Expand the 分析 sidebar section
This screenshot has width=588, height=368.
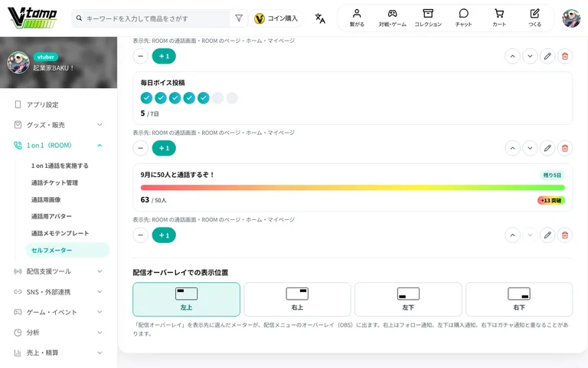pyautogui.click(x=58, y=332)
